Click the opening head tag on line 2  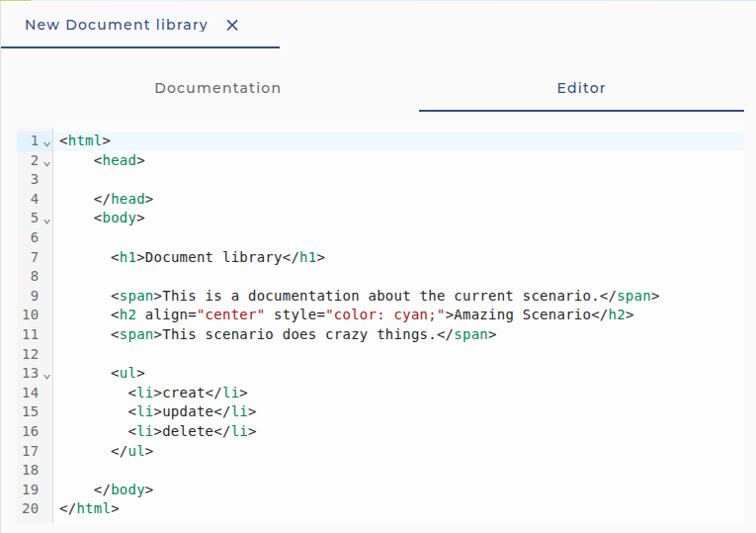[120, 160]
